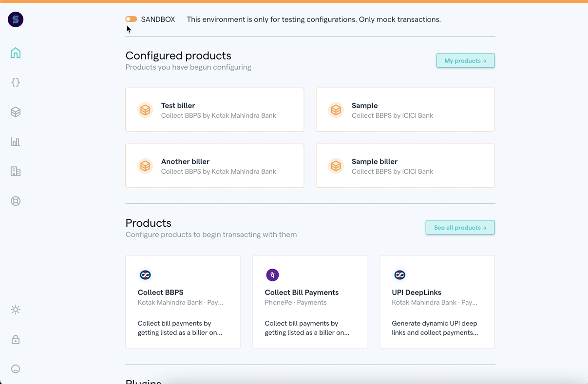588x384 pixels.
Task: Open the smiley face profile icon
Action: (16, 369)
